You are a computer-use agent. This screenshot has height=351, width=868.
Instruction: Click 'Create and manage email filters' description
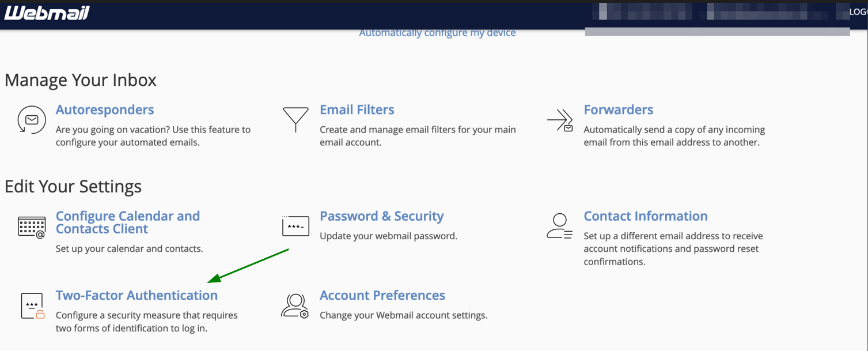pos(418,136)
